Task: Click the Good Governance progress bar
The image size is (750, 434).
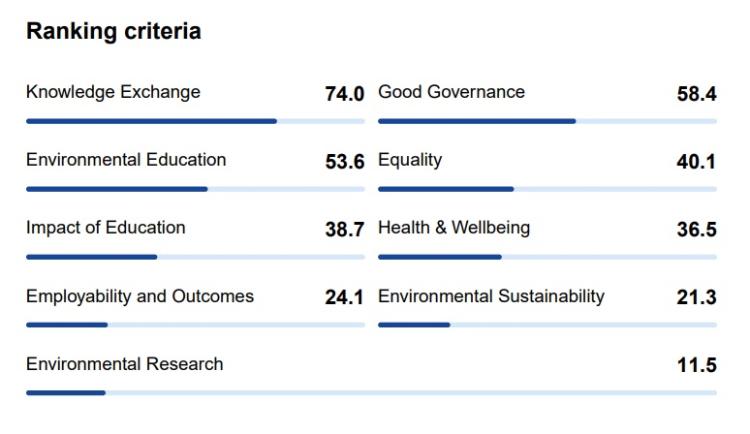Action: (547, 121)
